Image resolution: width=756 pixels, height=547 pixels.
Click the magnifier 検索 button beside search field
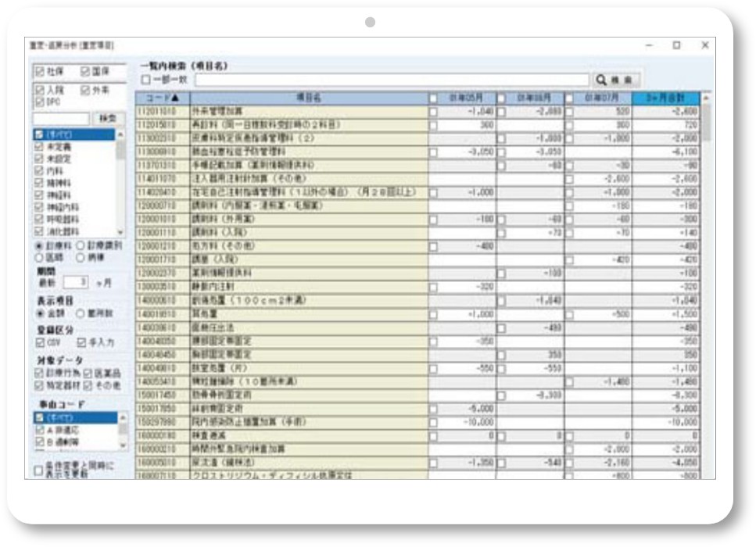(x=616, y=80)
